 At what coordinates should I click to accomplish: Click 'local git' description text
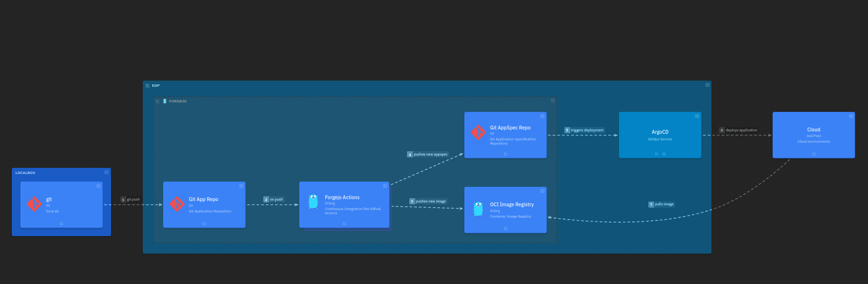[x=53, y=211]
